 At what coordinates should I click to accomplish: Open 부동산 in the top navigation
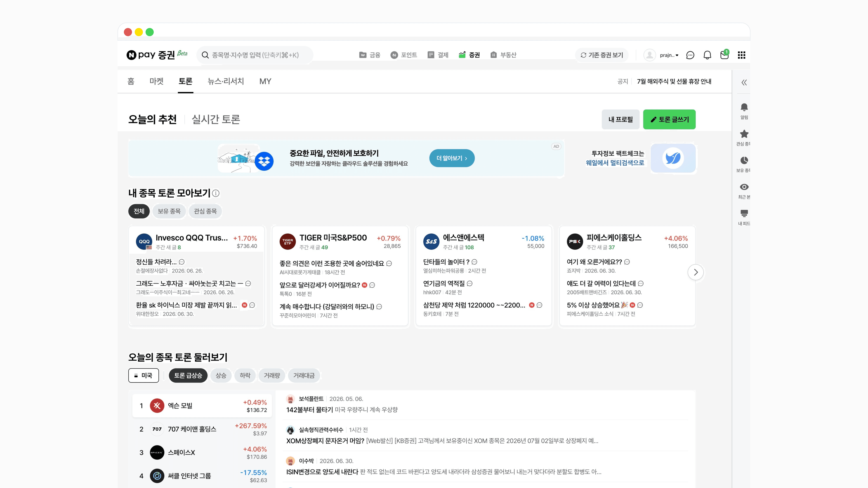(503, 55)
